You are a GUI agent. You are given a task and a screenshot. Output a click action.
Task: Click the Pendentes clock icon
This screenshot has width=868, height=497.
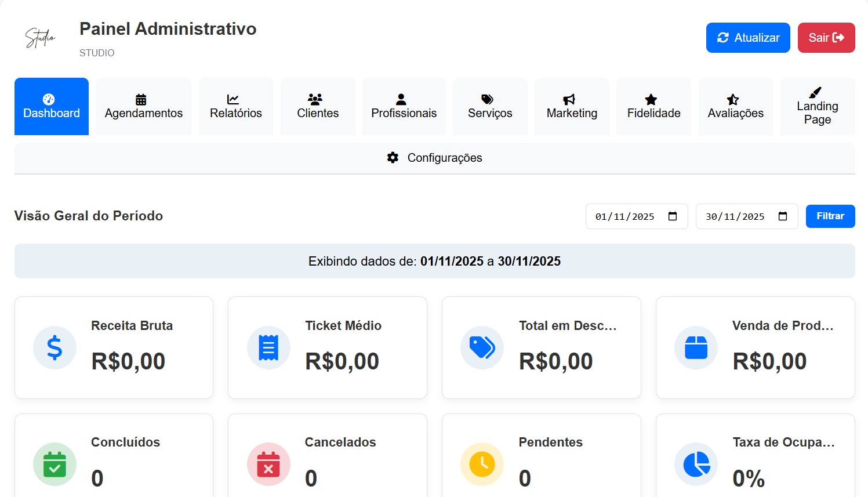(482, 463)
